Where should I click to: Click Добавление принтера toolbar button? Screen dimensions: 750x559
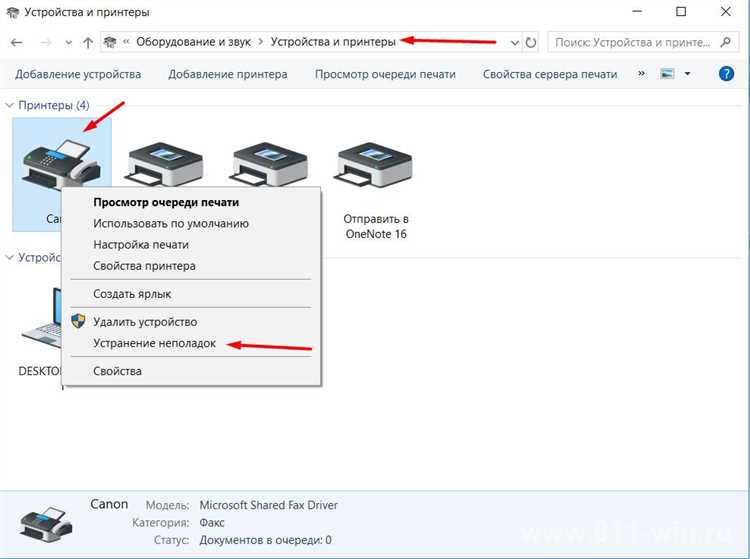click(228, 74)
